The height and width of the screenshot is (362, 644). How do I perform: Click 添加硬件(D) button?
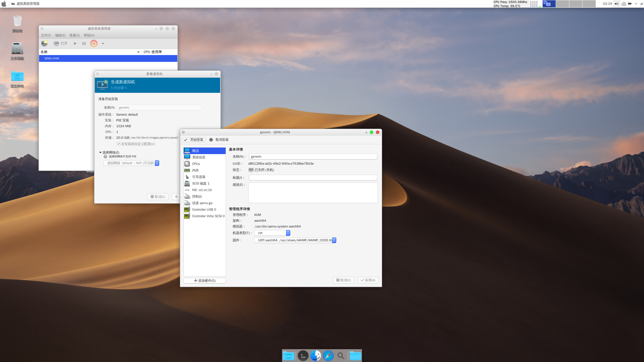pos(205,281)
